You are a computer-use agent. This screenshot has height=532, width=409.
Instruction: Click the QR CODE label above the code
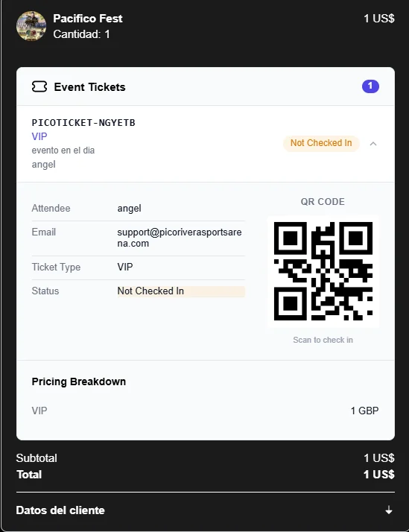click(x=323, y=202)
